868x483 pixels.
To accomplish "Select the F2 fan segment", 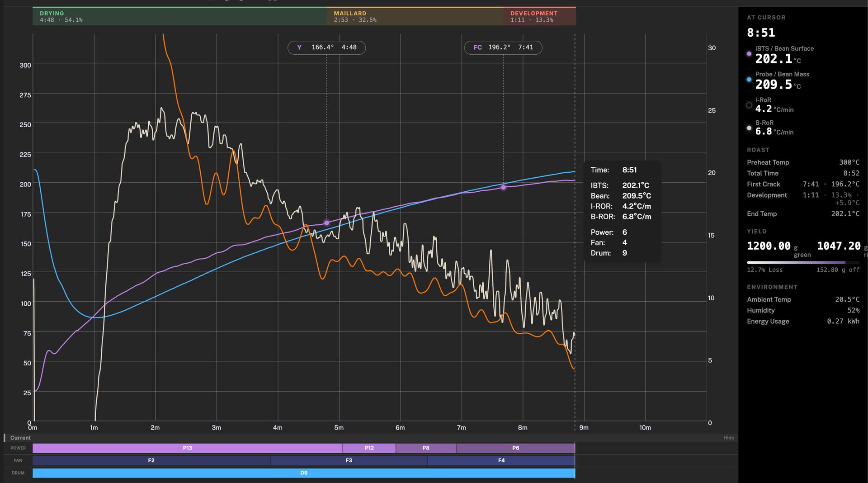I will click(151, 460).
